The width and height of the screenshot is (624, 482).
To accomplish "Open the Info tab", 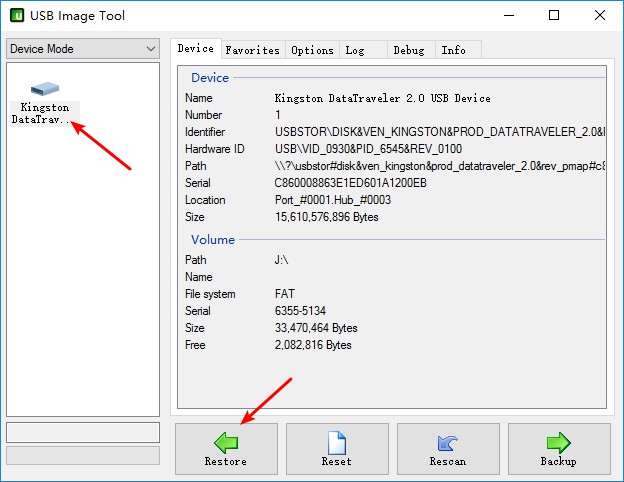I will 458,50.
